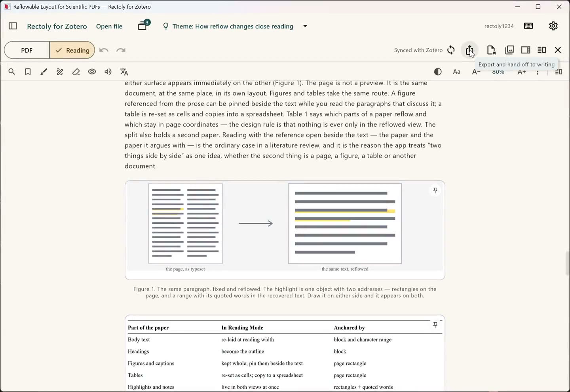Click the rectoly1234 account name
Viewport: 570px width, 392px height.
pos(499,26)
